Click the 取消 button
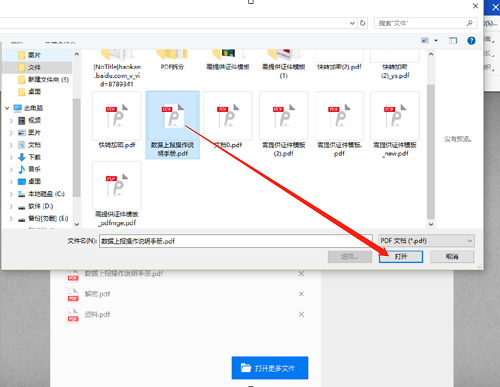Viewport: 500px width, 387px height. [x=452, y=257]
